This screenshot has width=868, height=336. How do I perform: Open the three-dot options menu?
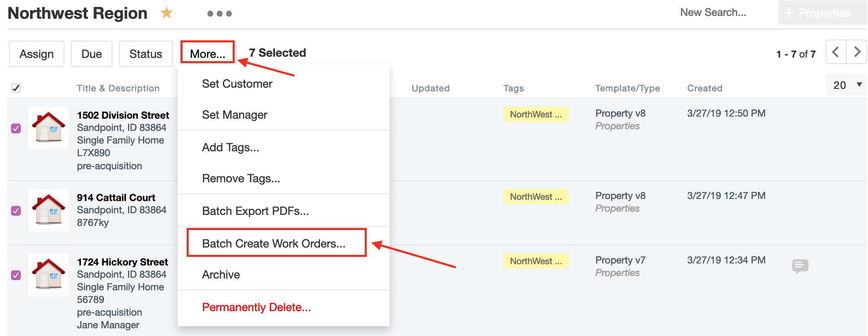(219, 14)
